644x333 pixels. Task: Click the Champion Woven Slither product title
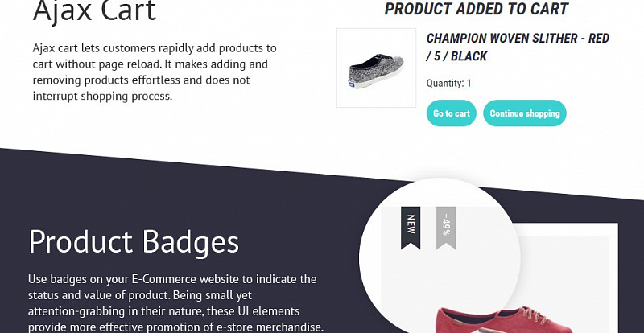518,47
